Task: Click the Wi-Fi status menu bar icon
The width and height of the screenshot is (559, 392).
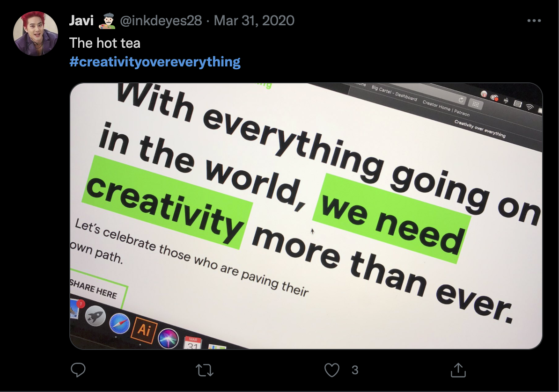Action: coord(530,107)
